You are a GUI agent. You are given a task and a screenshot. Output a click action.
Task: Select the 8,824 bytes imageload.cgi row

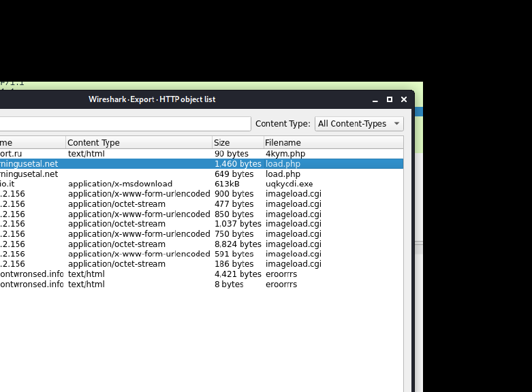[x=202, y=244]
